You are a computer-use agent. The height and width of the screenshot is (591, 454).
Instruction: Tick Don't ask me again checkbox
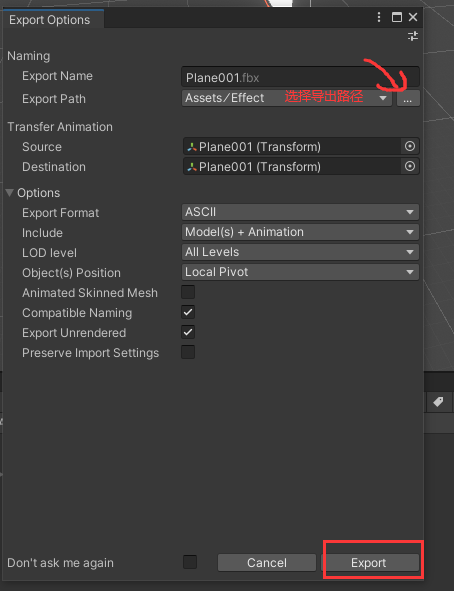point(190,562)
